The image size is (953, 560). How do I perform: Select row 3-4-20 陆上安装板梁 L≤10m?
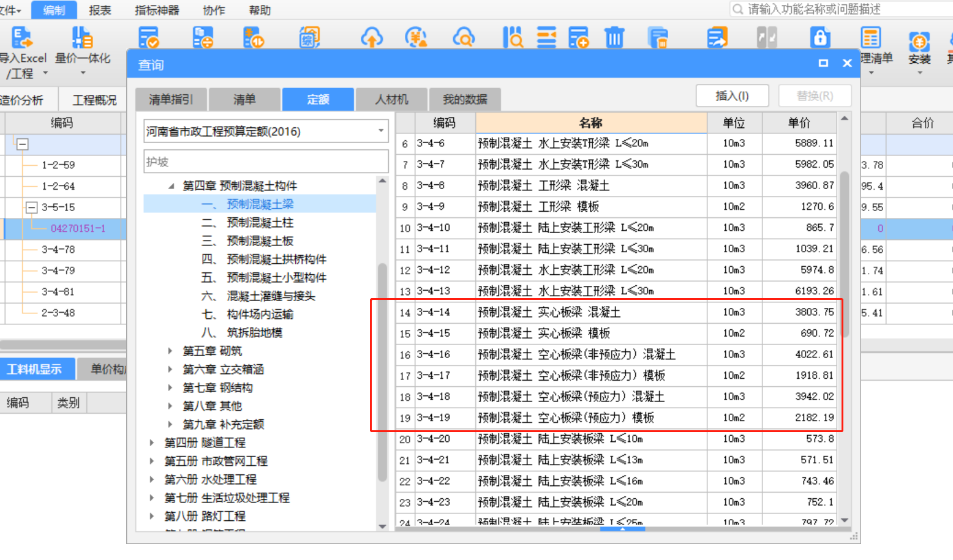tap(616, 439)
